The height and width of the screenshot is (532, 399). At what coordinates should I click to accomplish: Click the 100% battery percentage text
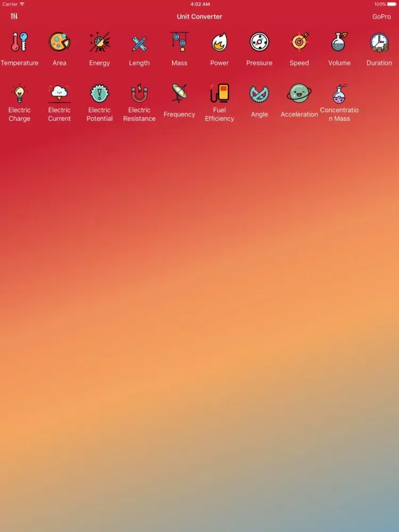[x=380, y=4]
